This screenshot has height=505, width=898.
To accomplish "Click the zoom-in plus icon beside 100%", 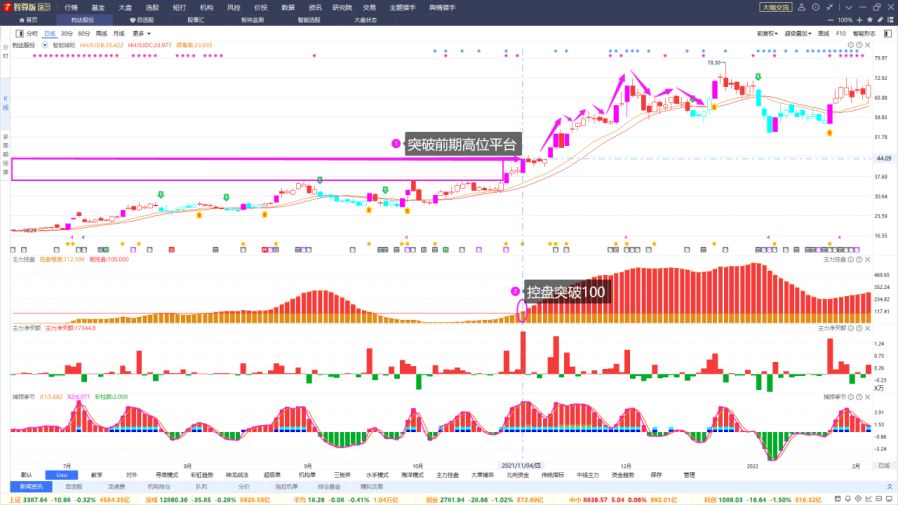I will 860,20.
